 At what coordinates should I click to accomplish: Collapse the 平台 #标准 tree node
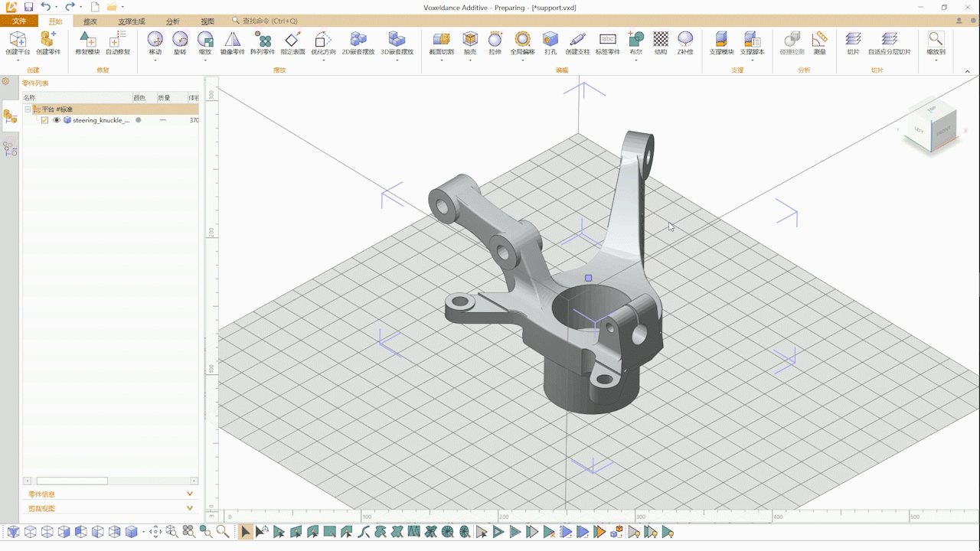point(28,109)
